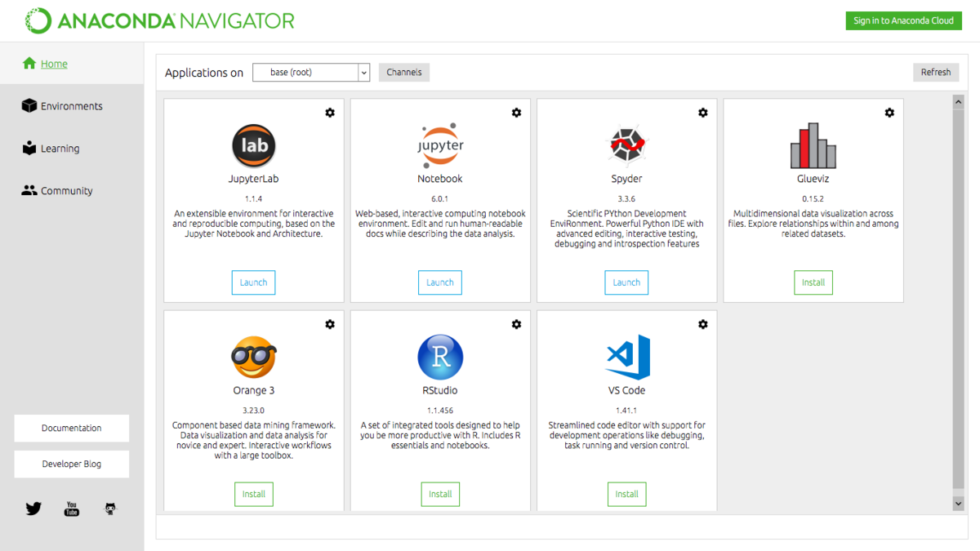Open Spyder settings gear

pyautogui.click(x=703, y=113)
